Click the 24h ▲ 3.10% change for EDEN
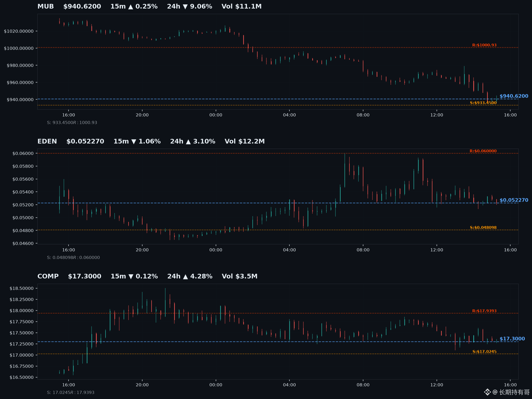This screenshot has height=399, width=532. click(x=193, y=141)
